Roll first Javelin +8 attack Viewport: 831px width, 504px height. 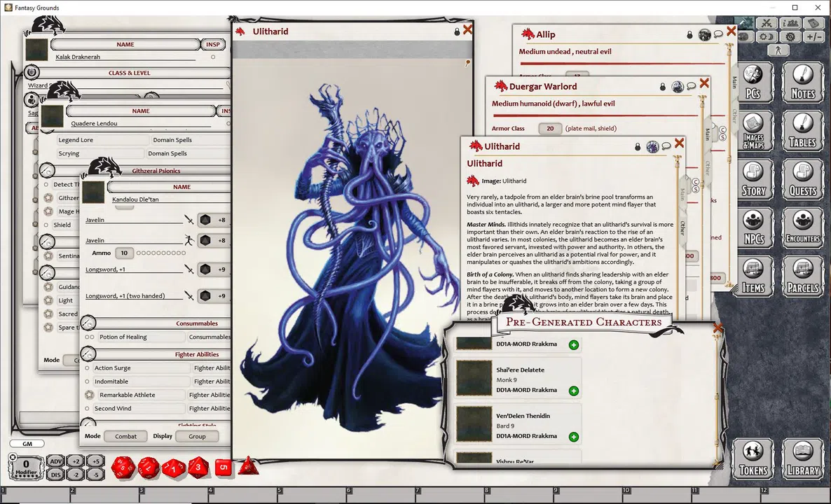[214, 220]
